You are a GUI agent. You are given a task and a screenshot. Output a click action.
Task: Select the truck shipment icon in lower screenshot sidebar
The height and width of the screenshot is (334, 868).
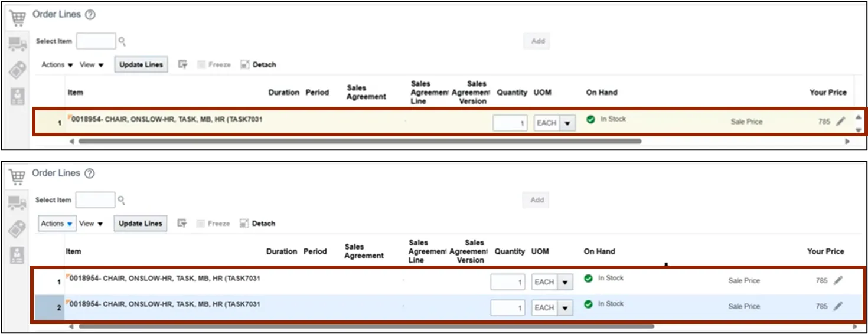pyautogui.click(x=17, y=203)
